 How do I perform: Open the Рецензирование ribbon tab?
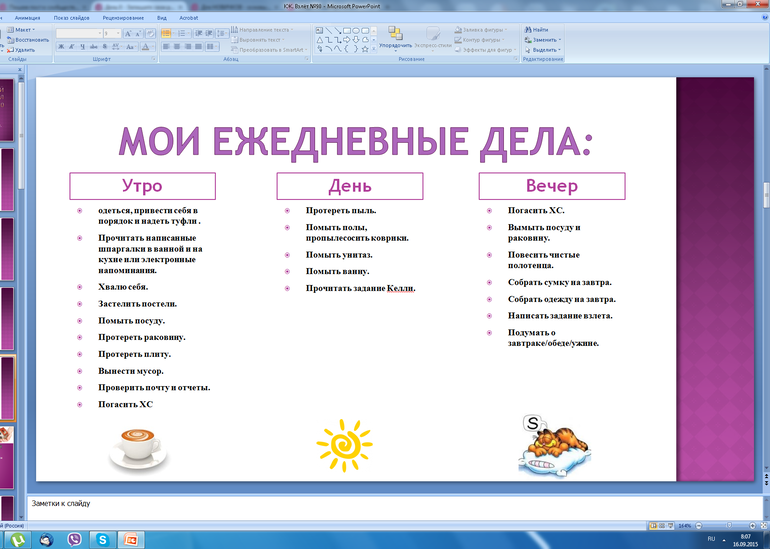pyautogui.click(x=122, y=18)
